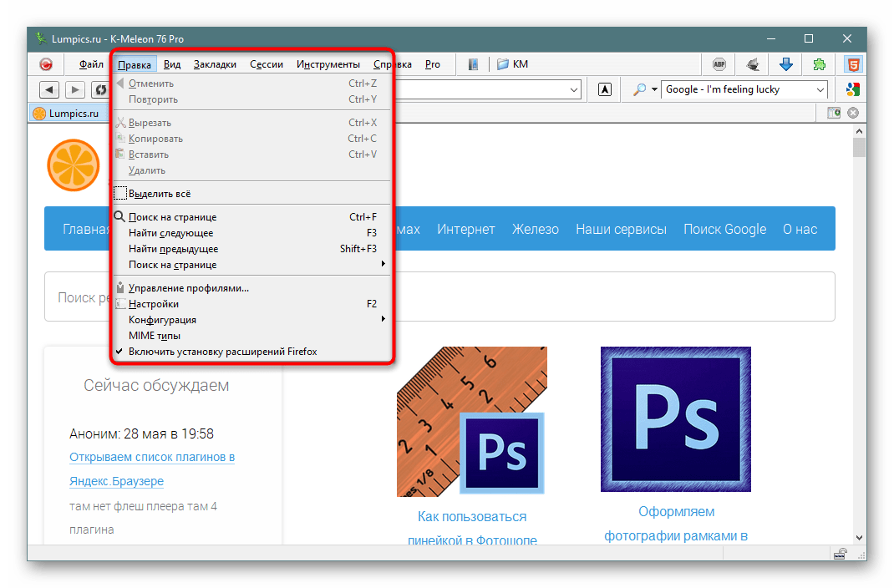Click the status bar security icon
This screenshot has height=588, width=894.
click(x=840, y=553)
